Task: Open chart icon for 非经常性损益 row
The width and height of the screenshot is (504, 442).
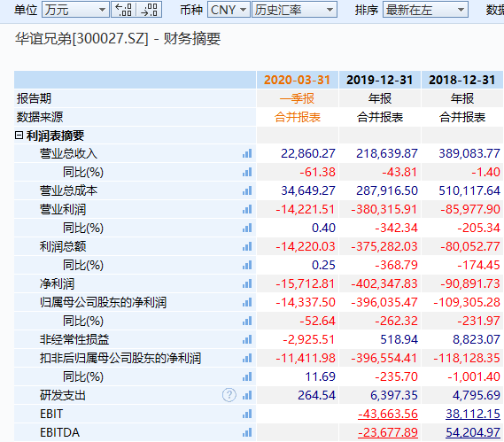Action: pos(247,339)
